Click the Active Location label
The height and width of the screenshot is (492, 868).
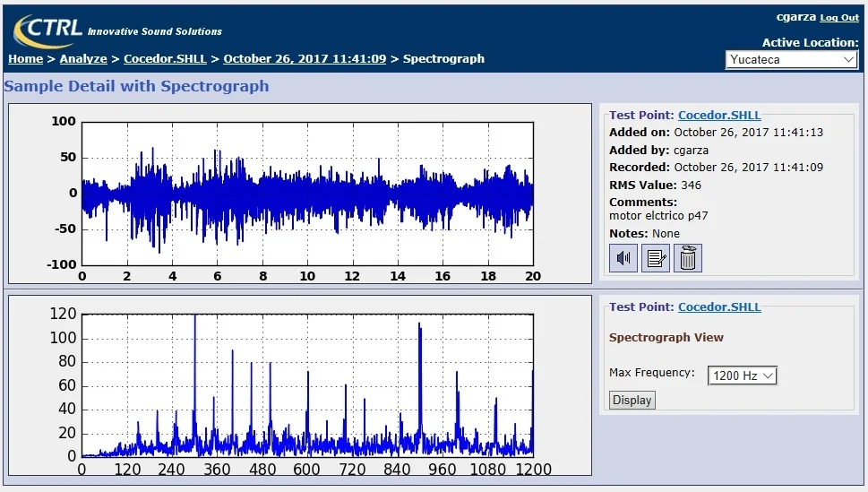pos(810,43)
